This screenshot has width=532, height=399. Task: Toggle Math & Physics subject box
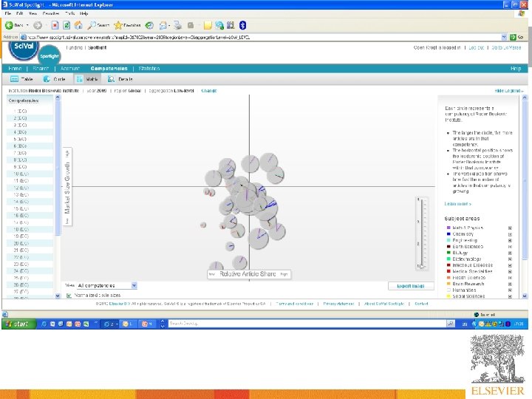[510, 228]
